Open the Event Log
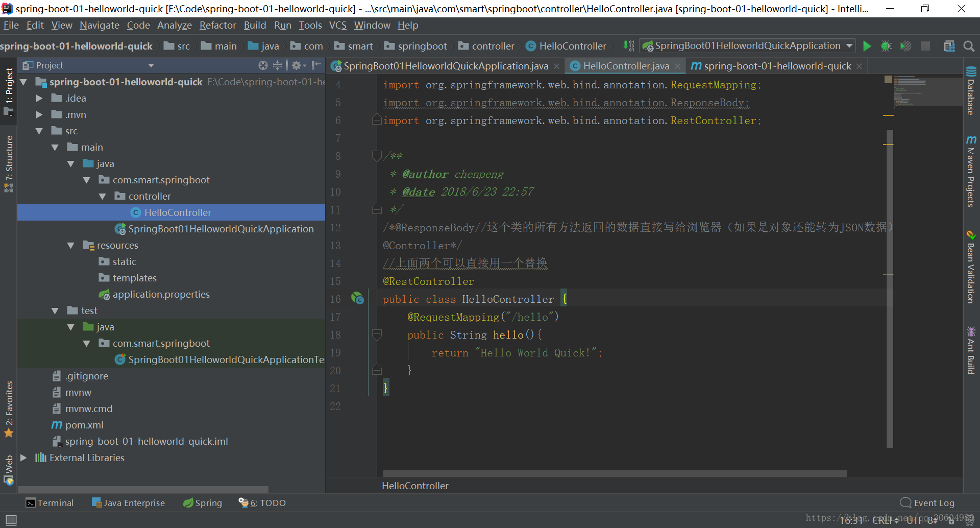The height and width of the screenshot is (528, 980). 927,503
